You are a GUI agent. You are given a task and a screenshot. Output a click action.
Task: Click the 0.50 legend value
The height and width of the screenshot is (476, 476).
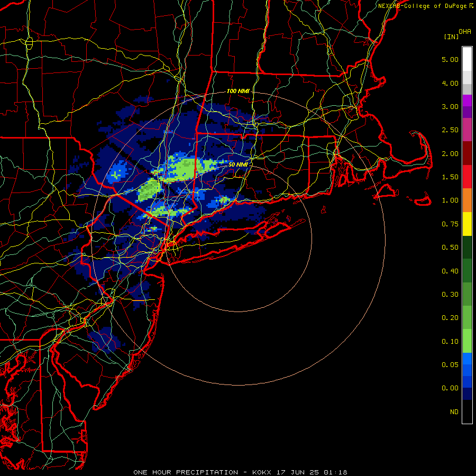450,248
